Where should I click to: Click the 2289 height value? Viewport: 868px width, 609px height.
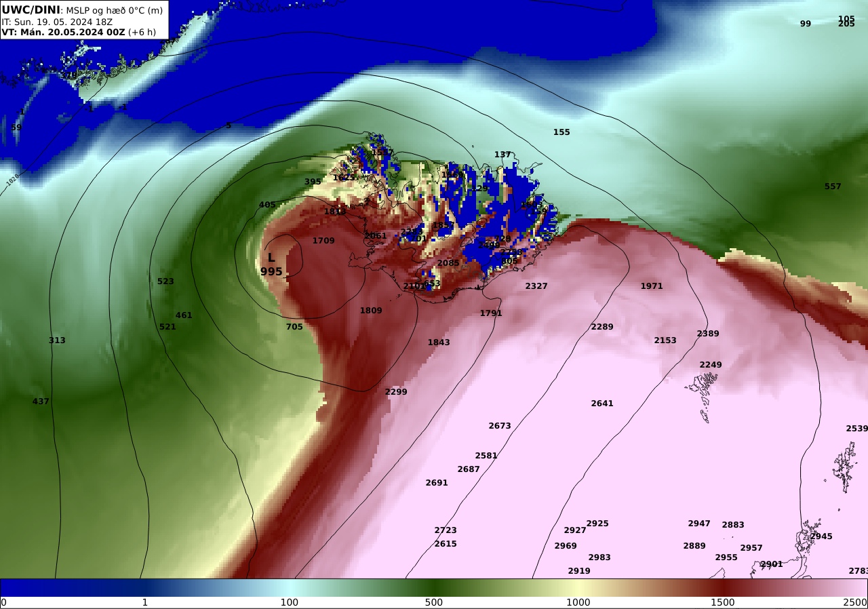point(602,327)
